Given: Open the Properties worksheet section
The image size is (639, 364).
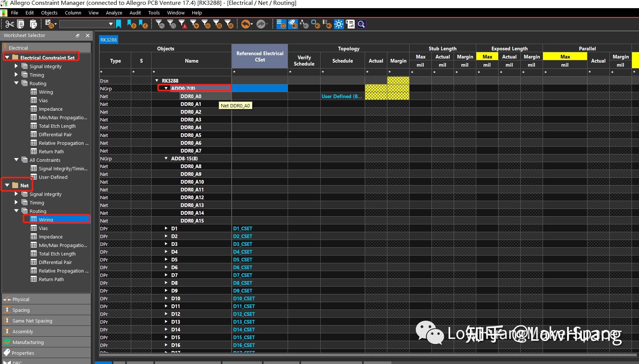Looking at the screenshot, I should [23, 353].
